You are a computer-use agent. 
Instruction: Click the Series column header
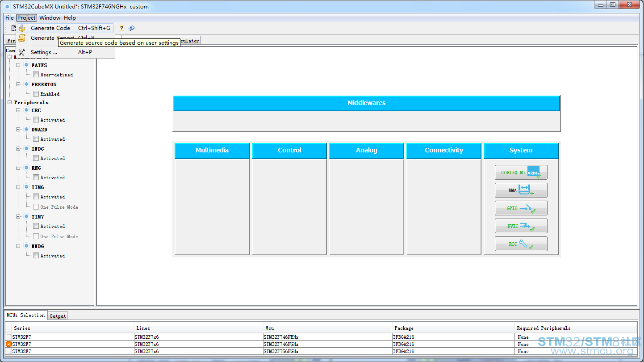[73, 328]
